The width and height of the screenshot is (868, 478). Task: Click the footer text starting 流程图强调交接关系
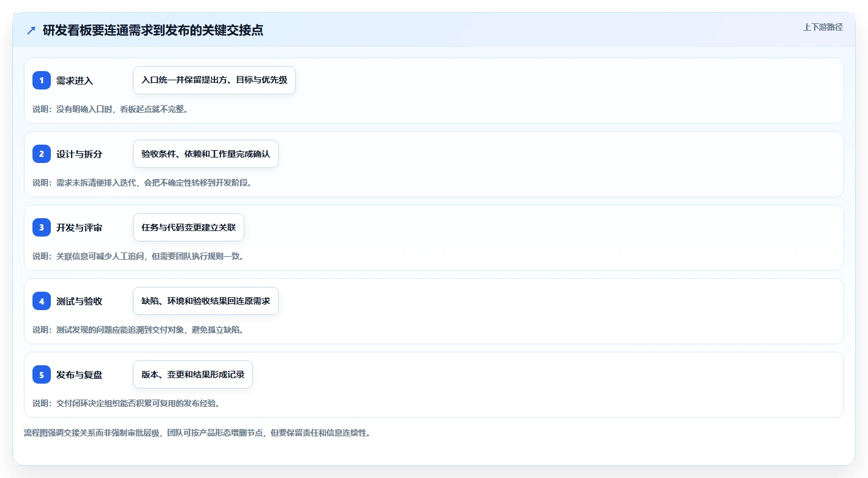coord(197,433)
